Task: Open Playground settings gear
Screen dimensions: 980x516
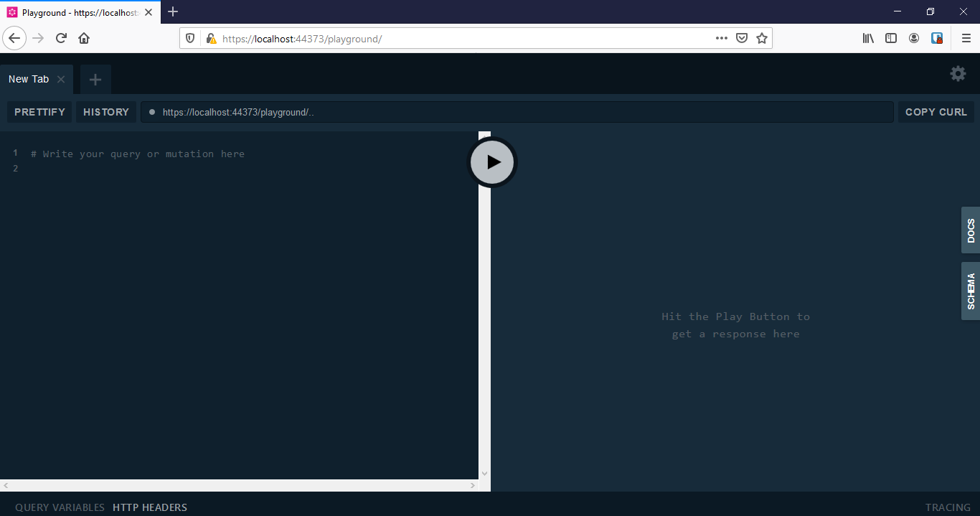Action: coord(958,73)
